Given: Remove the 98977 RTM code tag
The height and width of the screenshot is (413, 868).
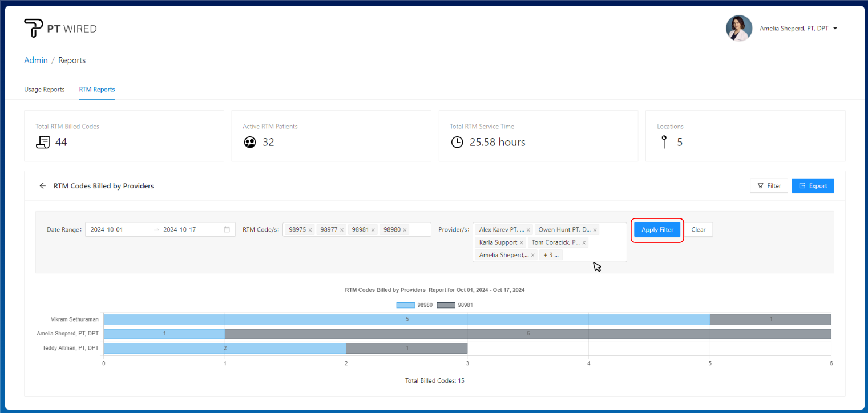Looking at the screenshot, I should tap(342, 230).
